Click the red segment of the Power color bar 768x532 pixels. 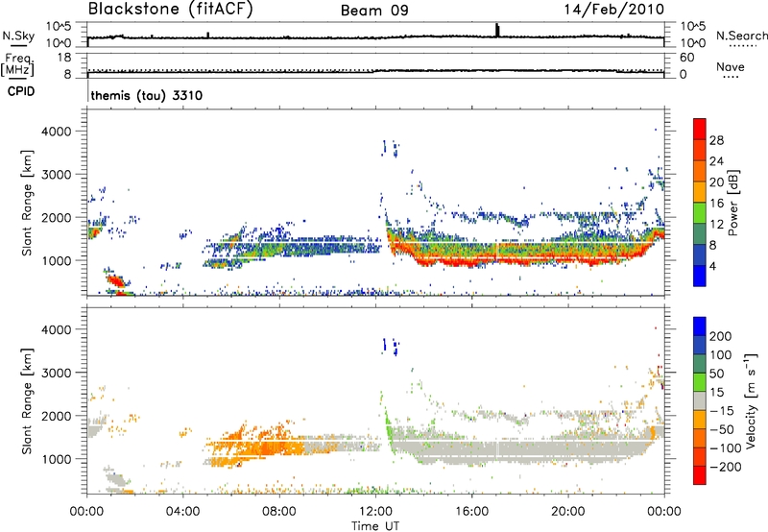coord(700,129)
